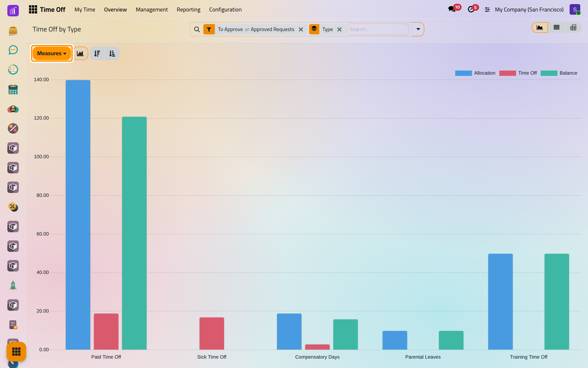
Task: Open the rocket app in the sidebar
Action: coord(13,286)
